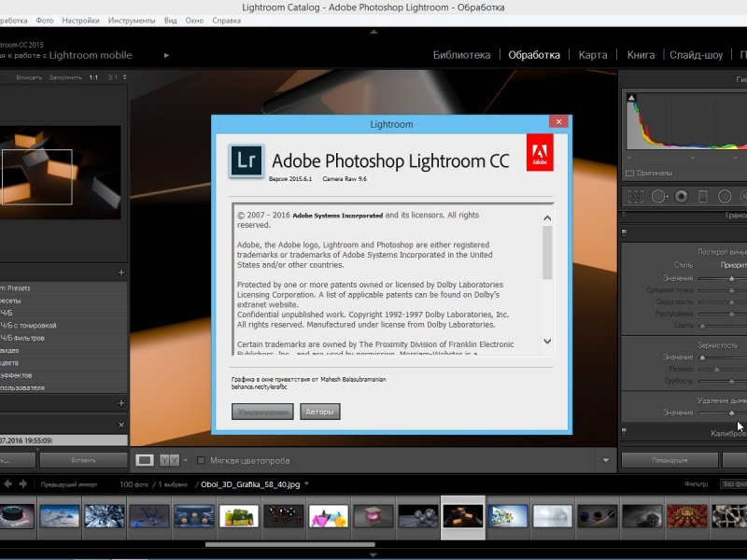Switch to Карта module
Image resolution: width=747 pixels, height=560 pixels.
click(593, 55)
